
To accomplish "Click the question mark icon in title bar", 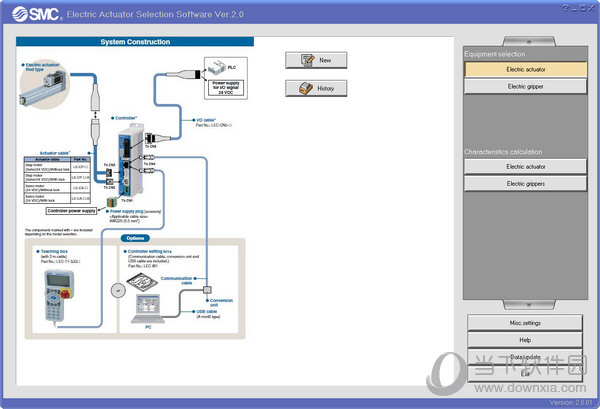I will 566,8.
